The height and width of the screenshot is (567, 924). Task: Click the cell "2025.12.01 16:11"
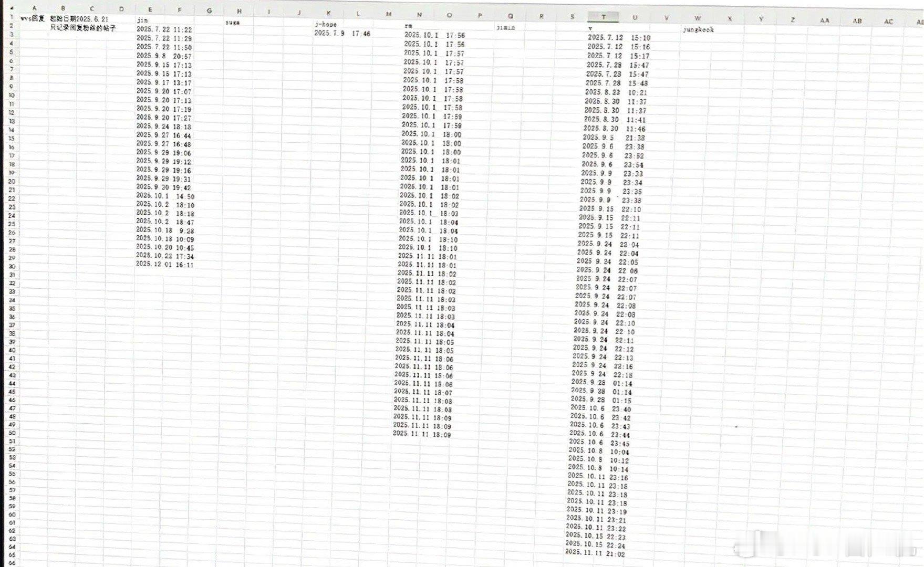165,265
